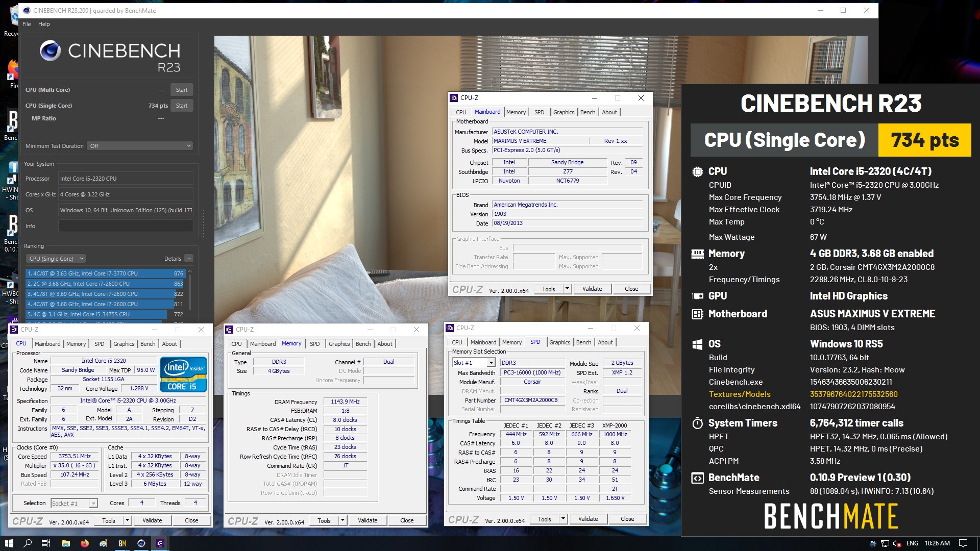
Task: Start the CPU (Multi Core) test
Action: pos(182,90)
